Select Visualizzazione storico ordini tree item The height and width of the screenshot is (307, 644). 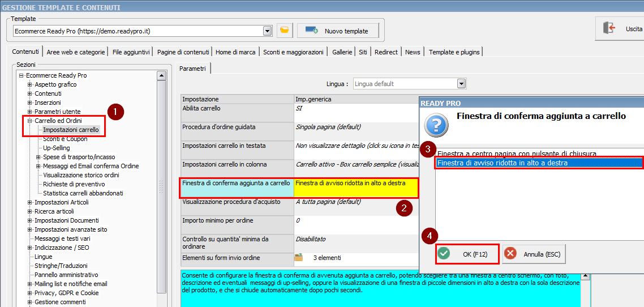coord(81,175)
